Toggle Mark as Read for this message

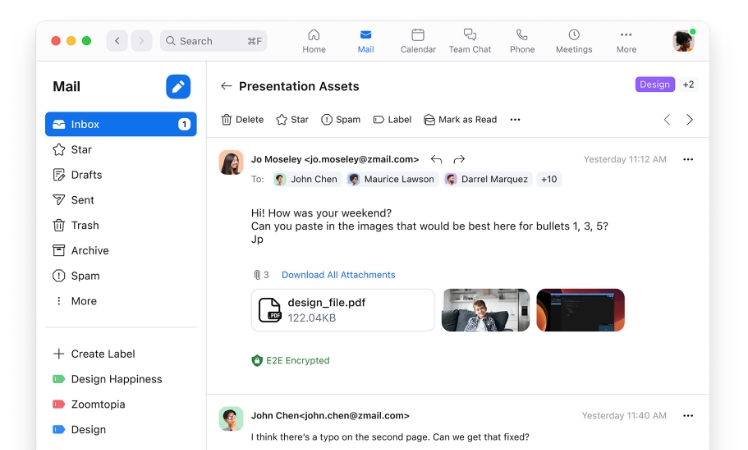coord(460,120)
